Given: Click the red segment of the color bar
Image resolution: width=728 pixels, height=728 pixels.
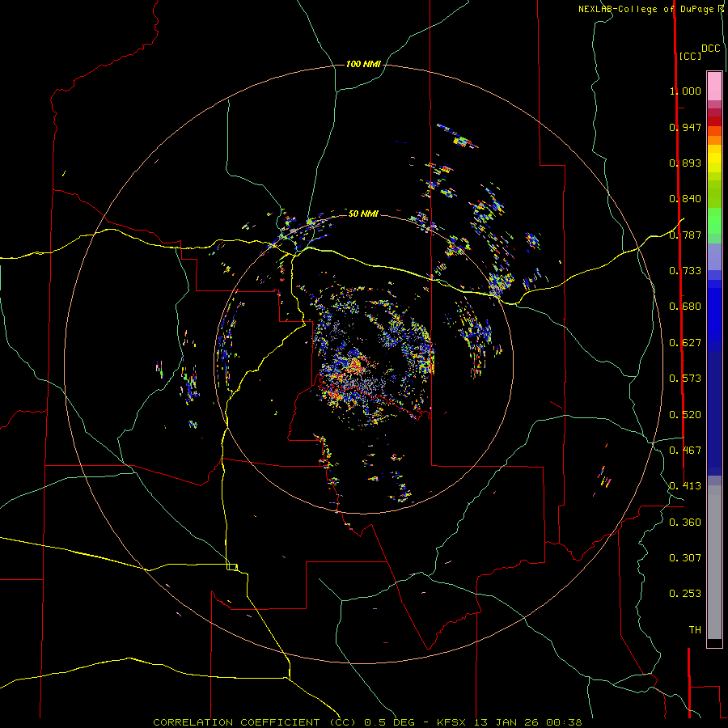Looking at the screenshot, I should (714, 121).
